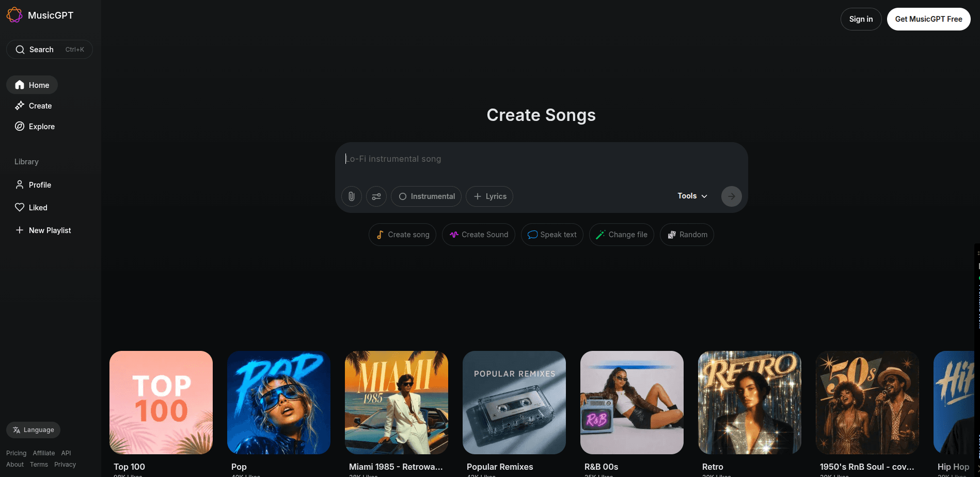Click the MusicGPT logo icon
980x477 pixels.
(14, 15)
